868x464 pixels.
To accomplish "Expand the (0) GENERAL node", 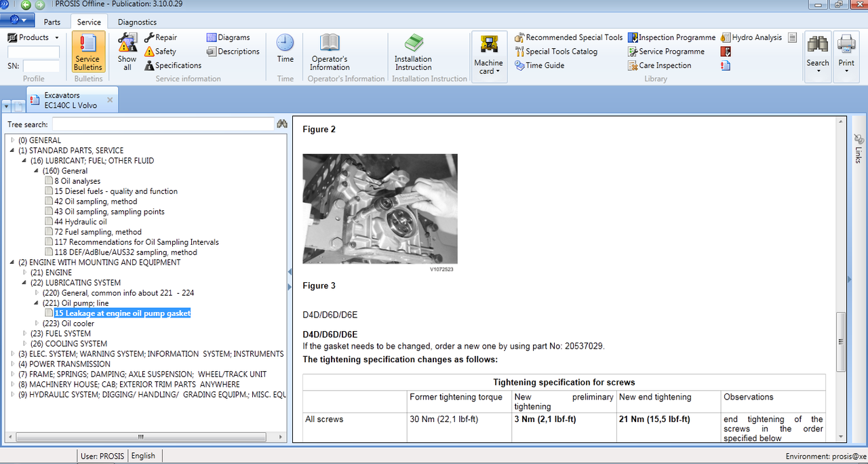I will point(13,140).
